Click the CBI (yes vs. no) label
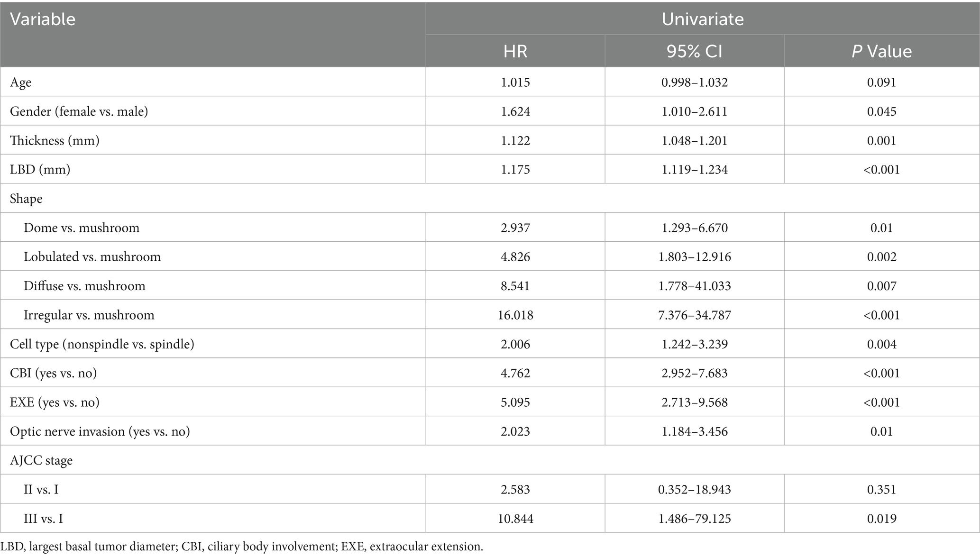 (54, 373)
